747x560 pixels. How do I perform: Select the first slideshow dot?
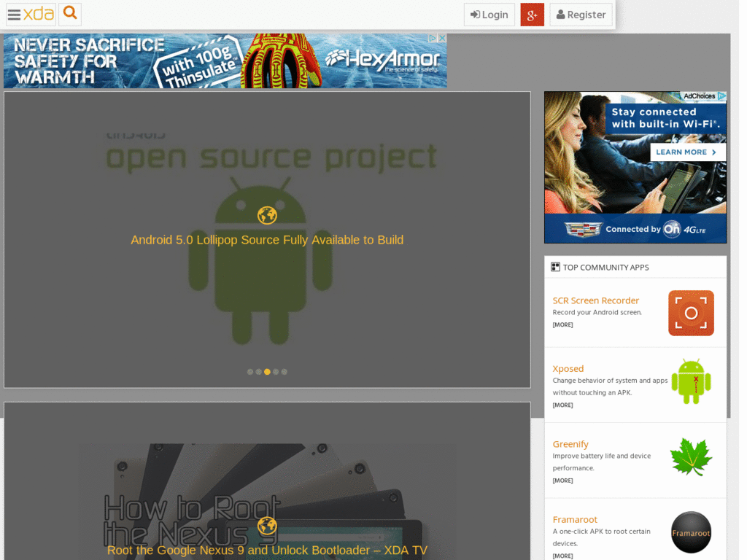click(x=249, y=372)
